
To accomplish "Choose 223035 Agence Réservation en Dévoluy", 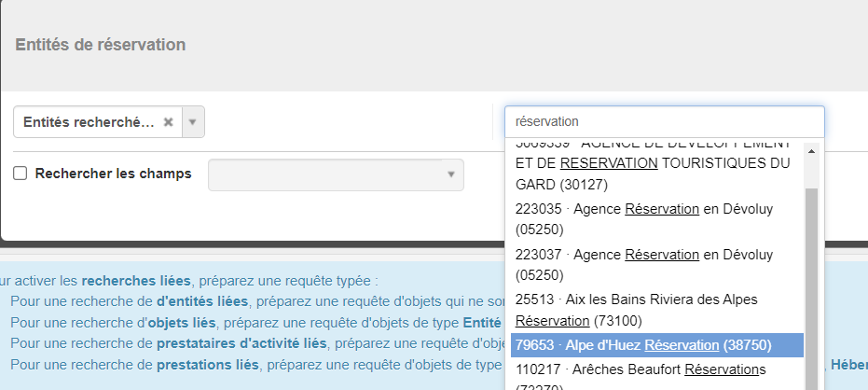I will tap(657, 219).
